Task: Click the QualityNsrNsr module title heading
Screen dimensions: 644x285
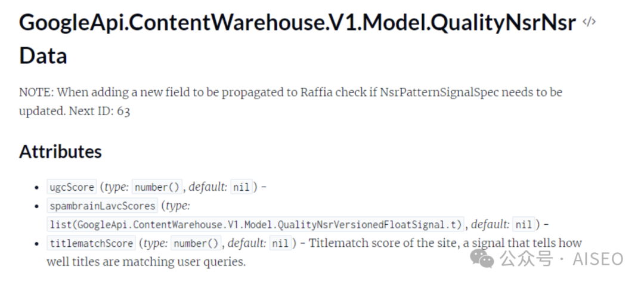Action: click(x=298, y=23)
